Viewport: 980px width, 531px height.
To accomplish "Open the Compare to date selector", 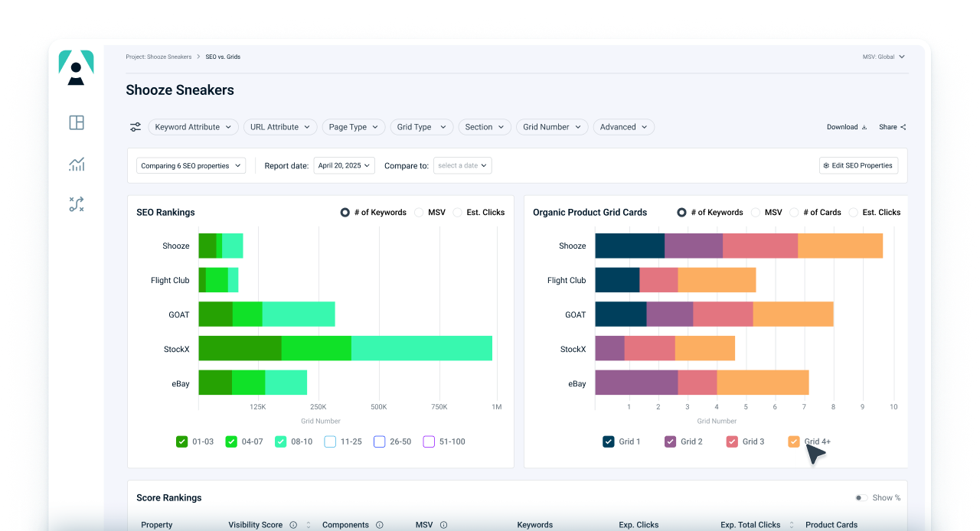I will pyautogui.click(x=462, y=165).
